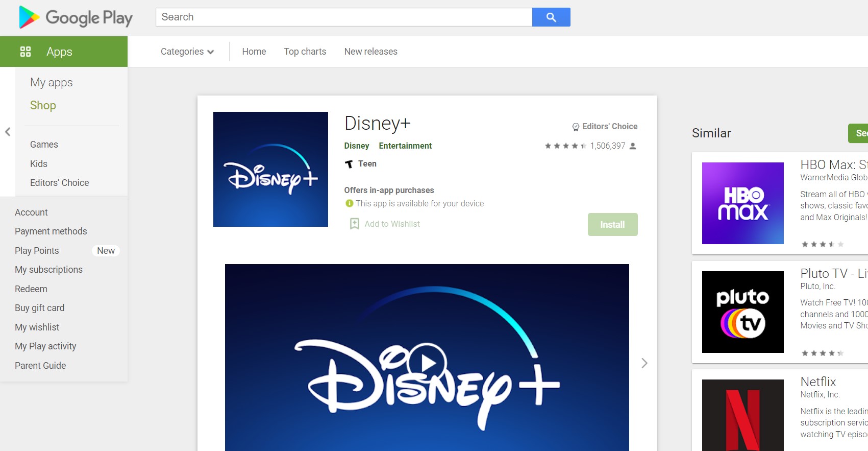Click the HBO Max star rating
The image size is (868, 451).
tap(823, 245)
